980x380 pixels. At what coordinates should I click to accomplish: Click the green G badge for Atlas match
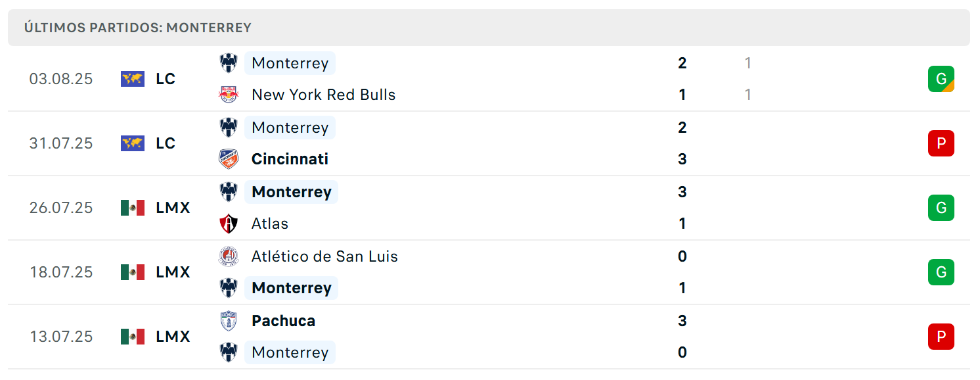[x=941, y=208]
